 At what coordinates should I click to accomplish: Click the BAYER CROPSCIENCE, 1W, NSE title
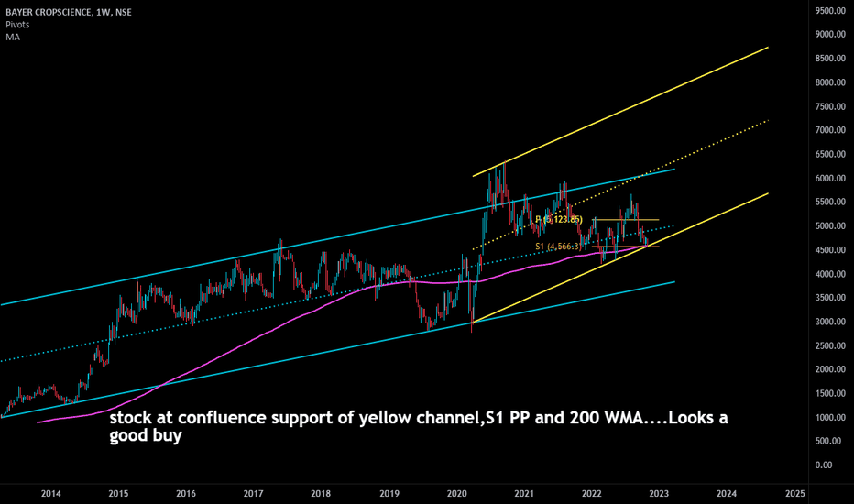(x=69, y=12)
